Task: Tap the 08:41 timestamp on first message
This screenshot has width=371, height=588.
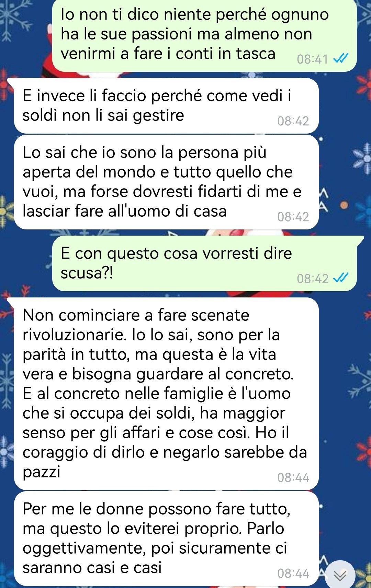Action: pos(313,59)
